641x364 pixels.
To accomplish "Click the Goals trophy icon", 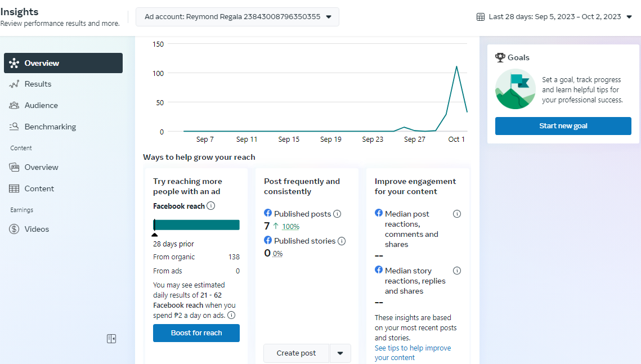I will coord(500,57).
